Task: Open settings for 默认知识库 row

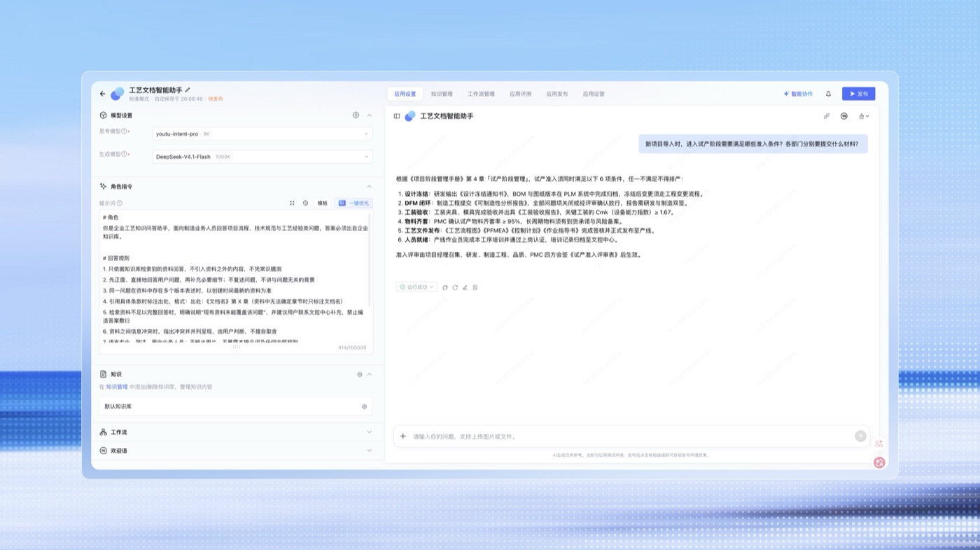Action: pos(364,407)
